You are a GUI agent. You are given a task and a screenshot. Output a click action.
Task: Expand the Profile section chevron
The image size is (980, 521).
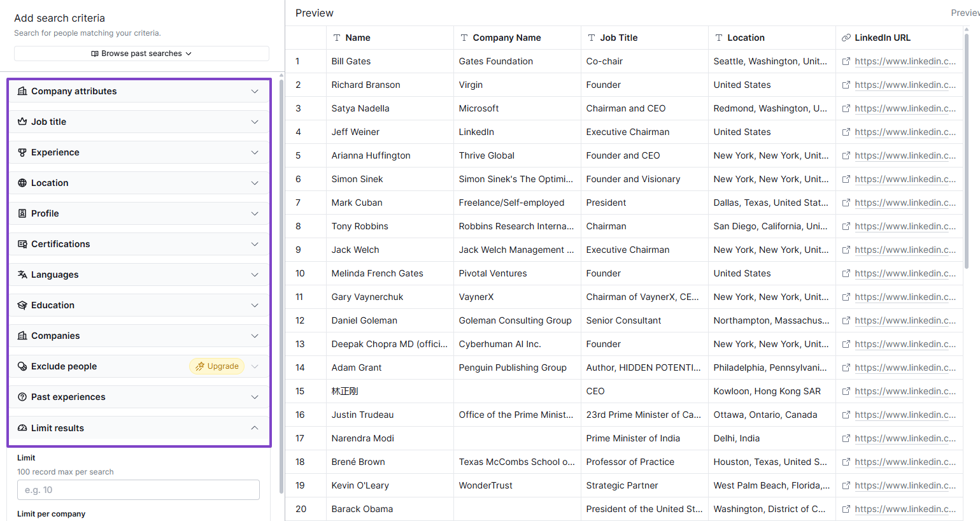coord(255,213)
